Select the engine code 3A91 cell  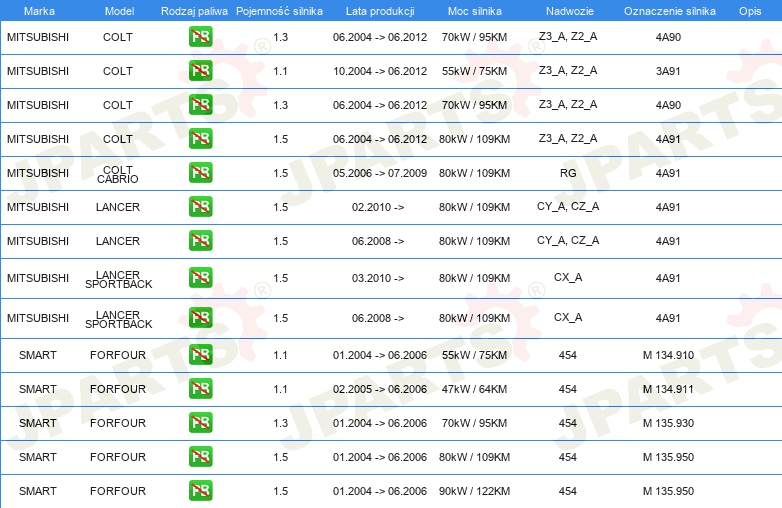[x=668, y=71]
